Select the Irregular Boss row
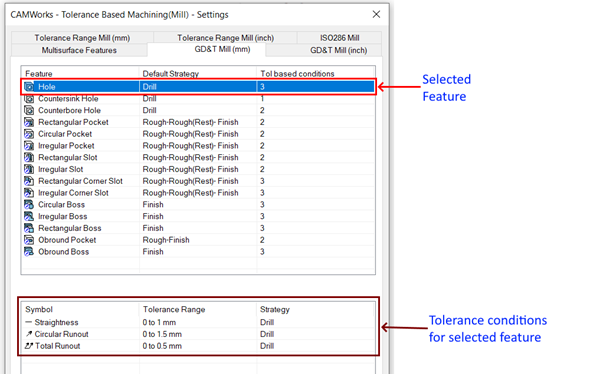Viewport: 590px width, 374px height. click(198, 216)
